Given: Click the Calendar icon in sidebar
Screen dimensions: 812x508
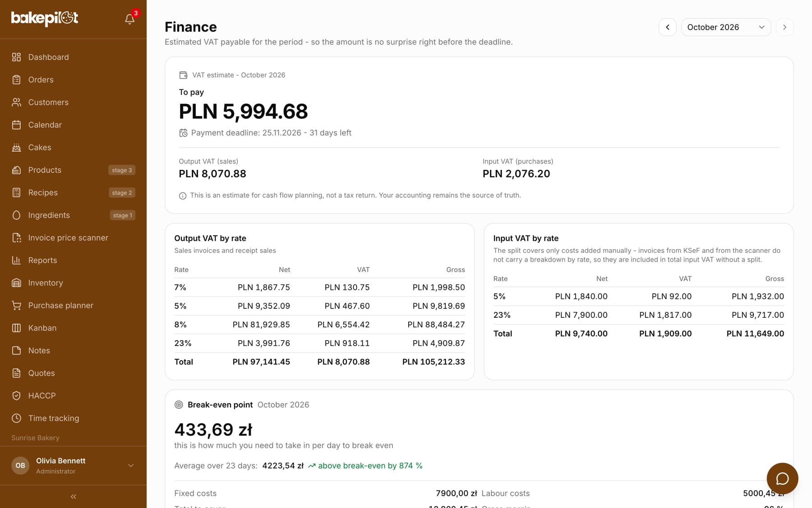Looking at the screenshot, I should click(17, 125).
